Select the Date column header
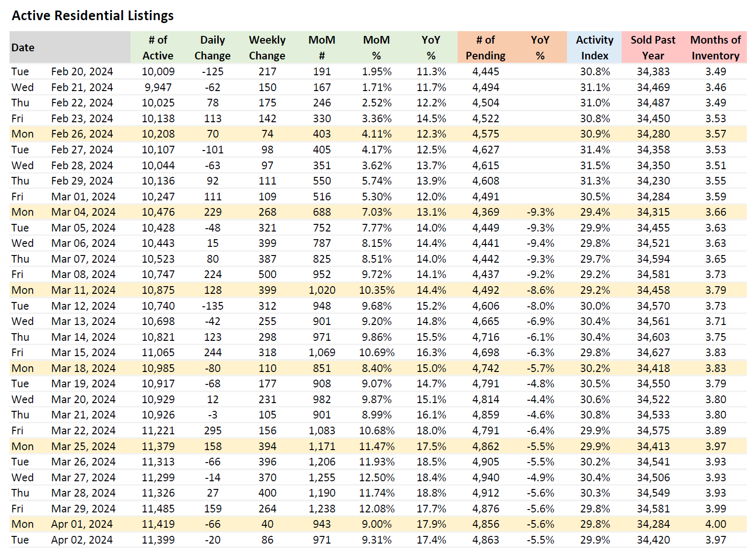 (x=23, y=47)
